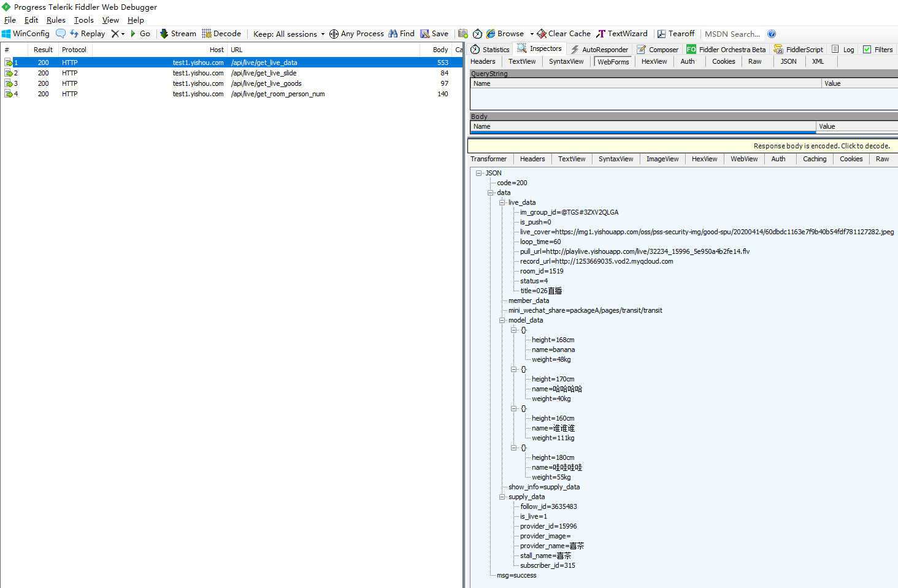This screenshot has width=898, height=588.
Task: Click the Tearoff button
Action: [676, 34]
